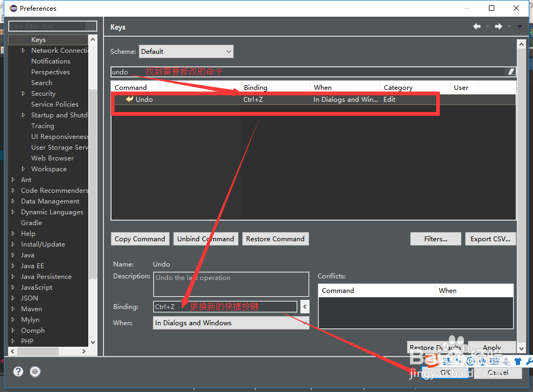This screenshot has width=533, height=392.
Task: Sort by the Command column header
Action: [176, 87]
